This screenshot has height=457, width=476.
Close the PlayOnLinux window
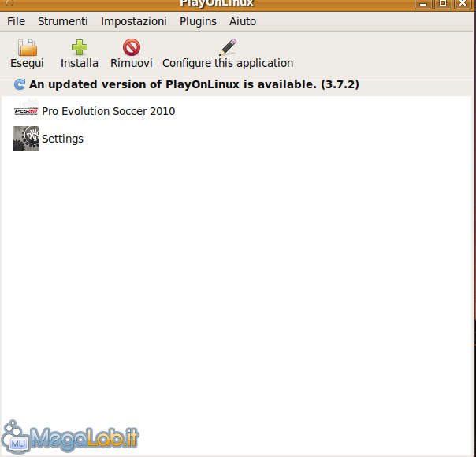[463, 3]
